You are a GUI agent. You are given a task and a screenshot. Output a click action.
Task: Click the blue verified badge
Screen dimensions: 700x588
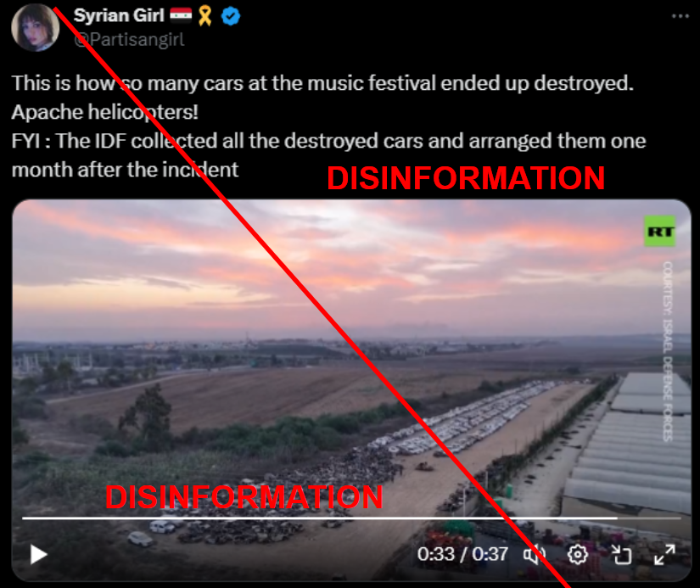pos(231,16)
